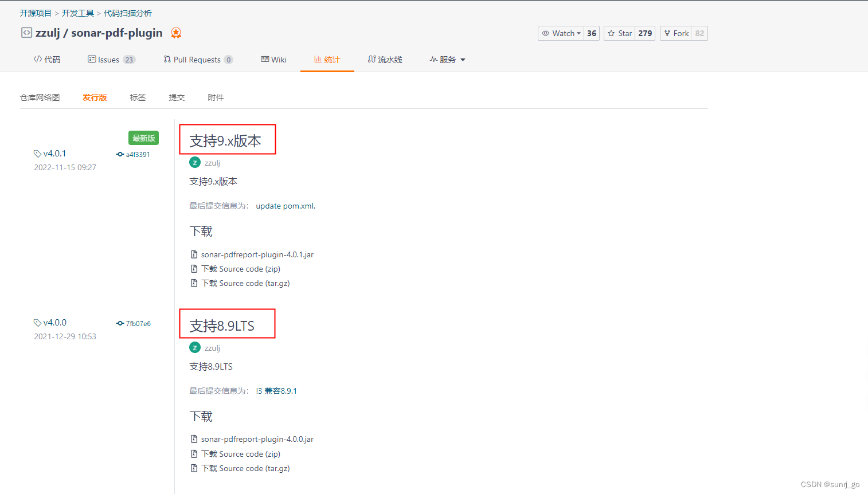
Task: Download v4.0.1 Source code (zip)
Action: [x=241, y=269]
